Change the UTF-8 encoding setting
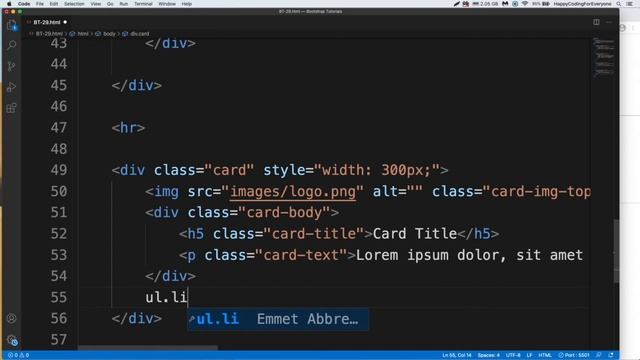The height and width of the screenshot is (360, 640). pos(513,355)
